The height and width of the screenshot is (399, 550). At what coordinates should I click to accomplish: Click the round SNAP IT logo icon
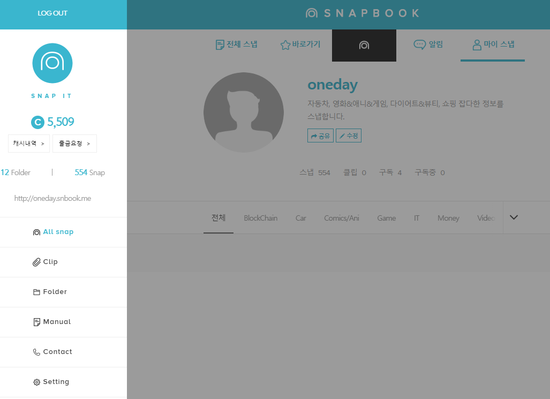point(53,63)
